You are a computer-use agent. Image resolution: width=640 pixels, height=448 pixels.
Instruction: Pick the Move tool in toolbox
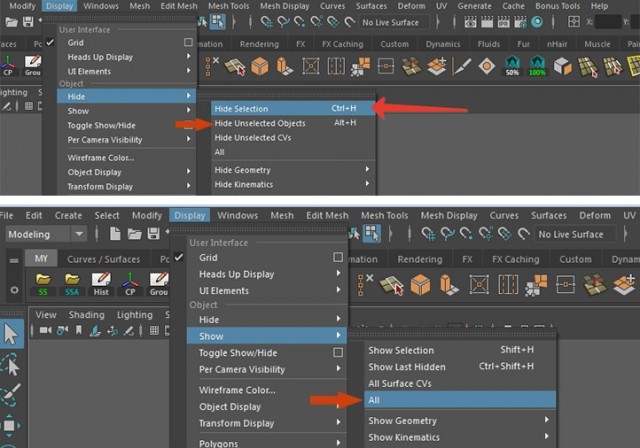tap(9, 426)
